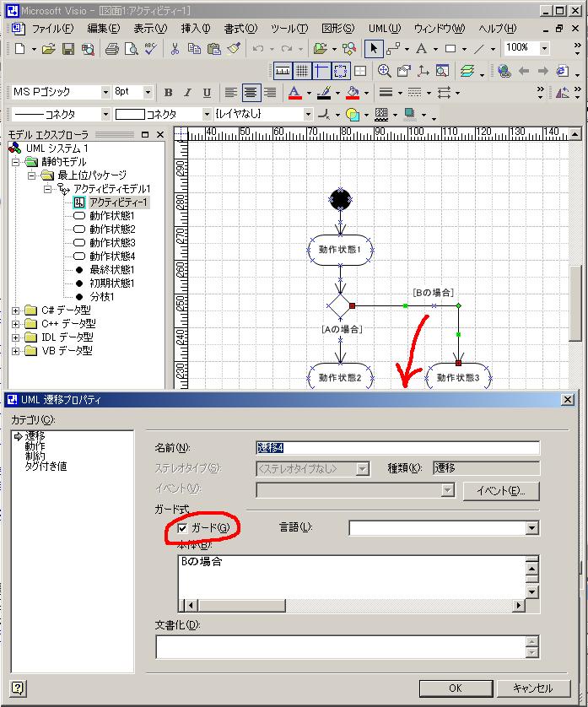The width and height of the screenshot is (588, 707).
Task: Toggle the grid display button
Action: (302, 71)
